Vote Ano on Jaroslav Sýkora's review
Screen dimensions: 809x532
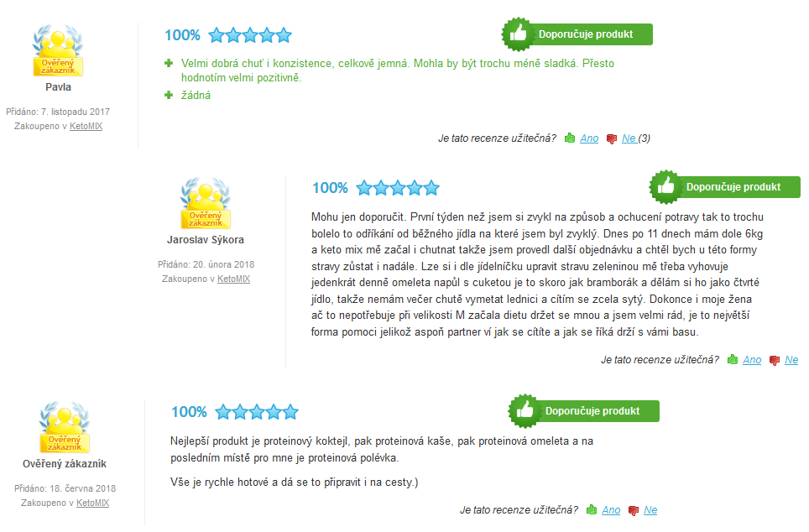752,360
